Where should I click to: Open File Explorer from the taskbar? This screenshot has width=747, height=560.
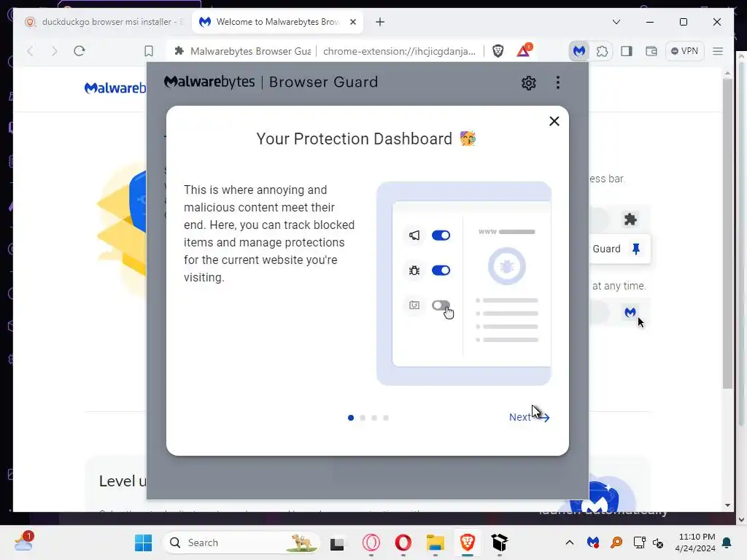435,542
